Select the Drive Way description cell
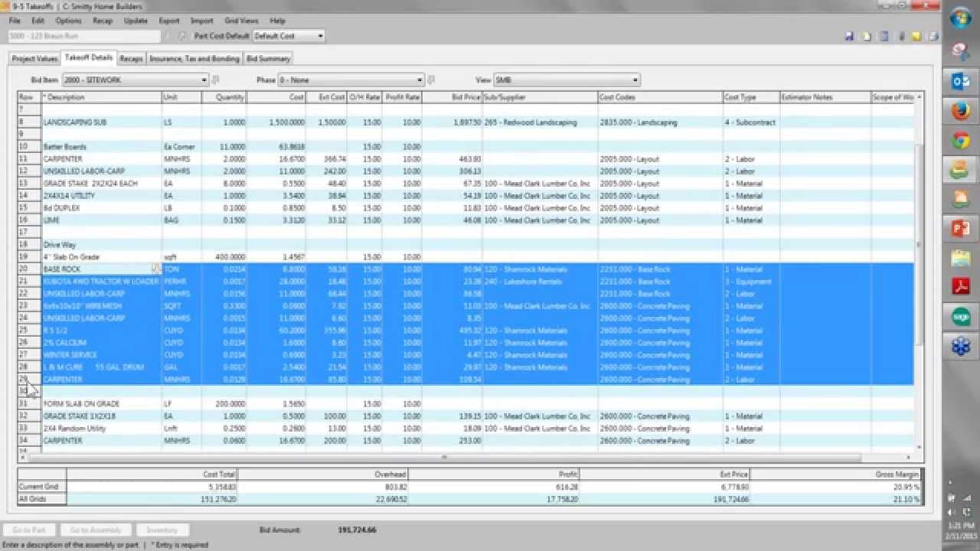Image resolution: width=980 pixels, height=551 pixels. click(101, 245)
